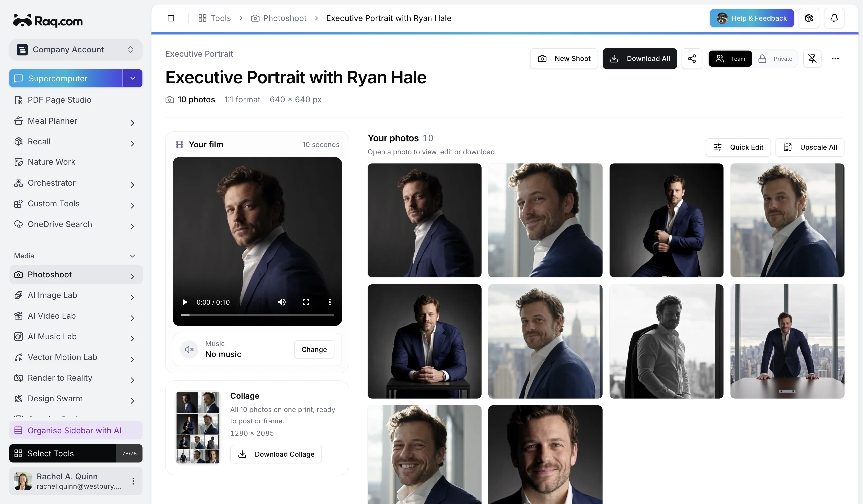Open the notifications bell

click(x=834, y=18)
